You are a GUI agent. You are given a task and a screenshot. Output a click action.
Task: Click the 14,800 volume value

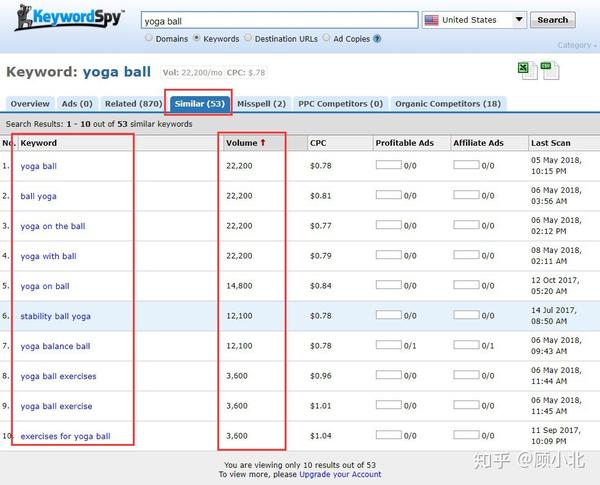point(239,286)
